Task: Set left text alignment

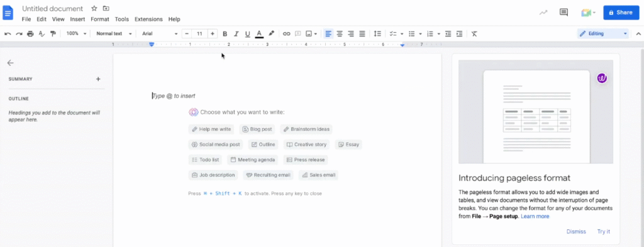Action: coord(328,34)
